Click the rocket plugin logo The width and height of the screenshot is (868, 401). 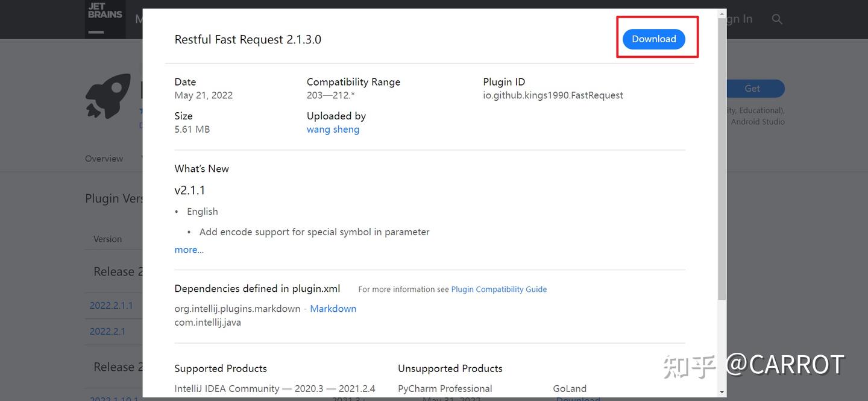coord(108,96)
